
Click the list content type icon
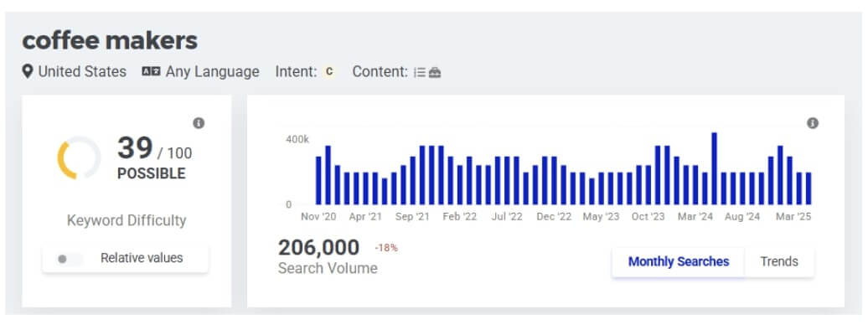[420, 72]
